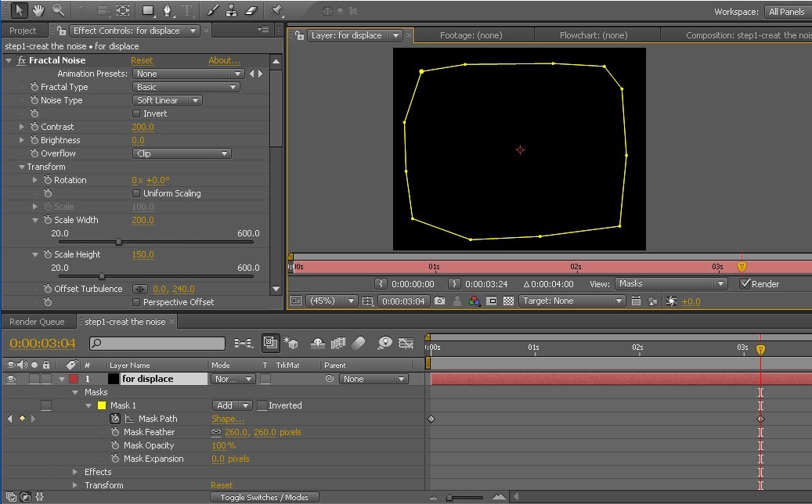Toggle the Effect Controls panel lock icon
Image resolution: width=812 pixels, height=504 pixels.
tap(61, 31)
